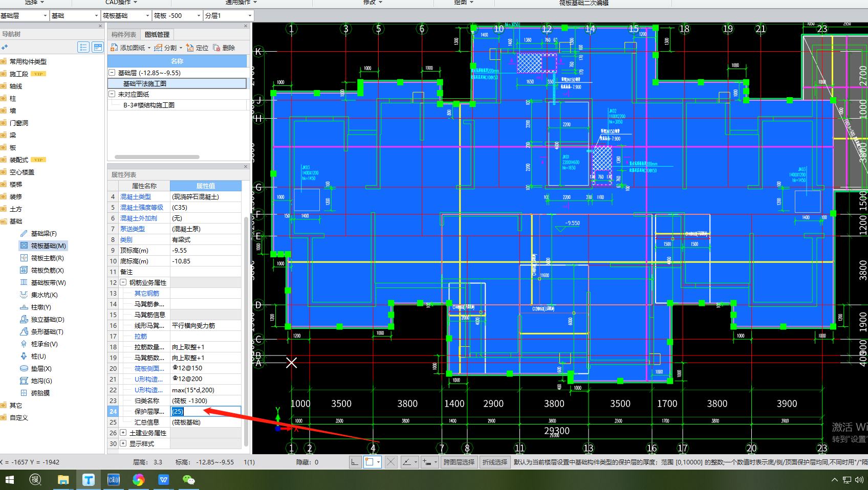Switch navigation tree to list view
The image size is (868, 490).
[83, 47]
